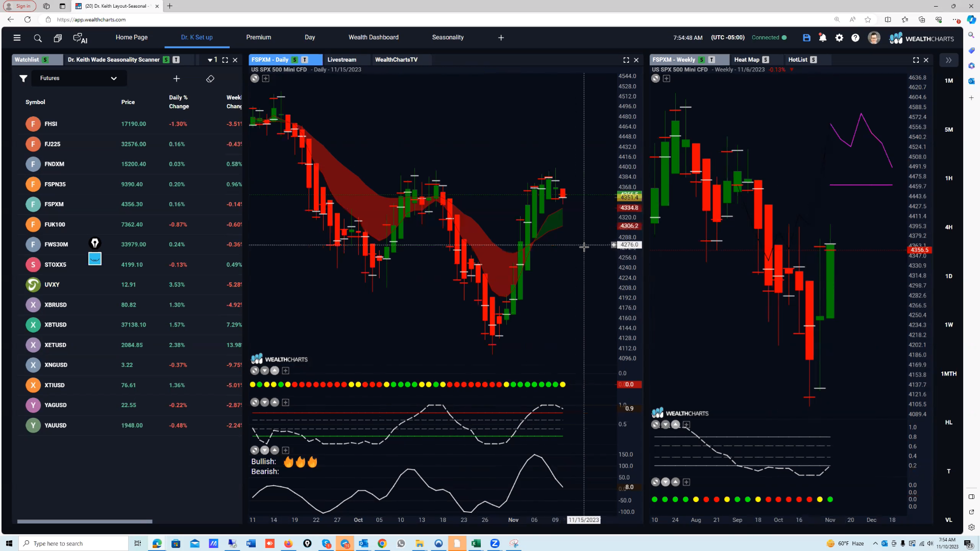The width and height of the screenshot is (980, 551).
Task: Open the WealthChartsTV tab
Action: click(x=397, y=60)
